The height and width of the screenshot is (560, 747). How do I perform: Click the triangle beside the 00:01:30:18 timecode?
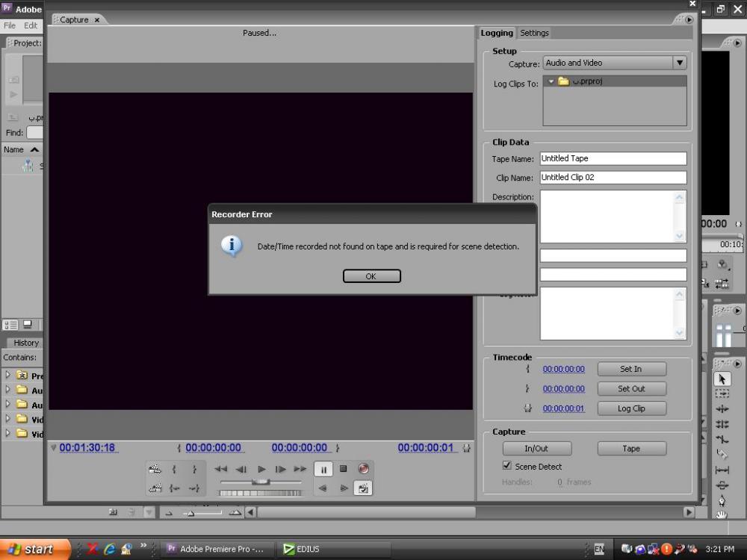[53, 447]
